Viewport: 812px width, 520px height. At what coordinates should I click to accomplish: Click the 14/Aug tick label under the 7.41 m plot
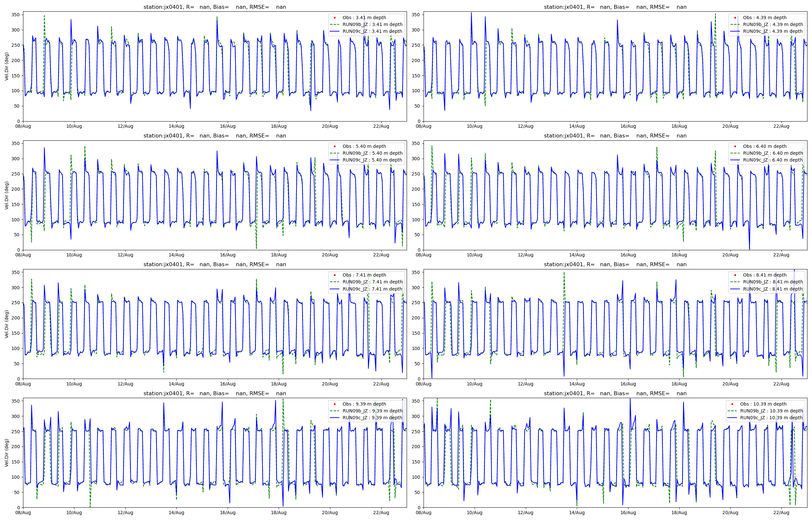tap(176, 384)
